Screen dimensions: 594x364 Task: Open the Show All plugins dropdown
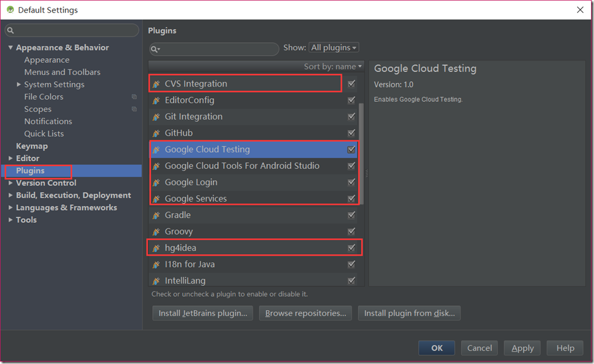coord(333,47)
